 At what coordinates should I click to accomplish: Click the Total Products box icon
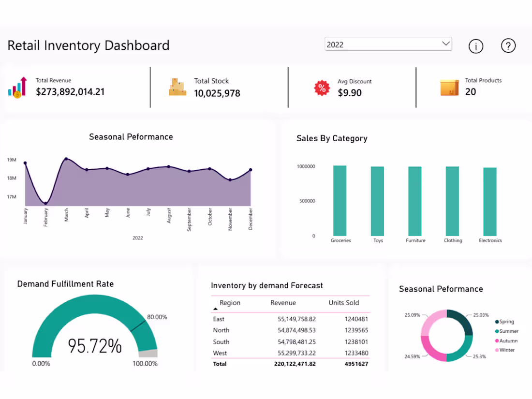449,88
